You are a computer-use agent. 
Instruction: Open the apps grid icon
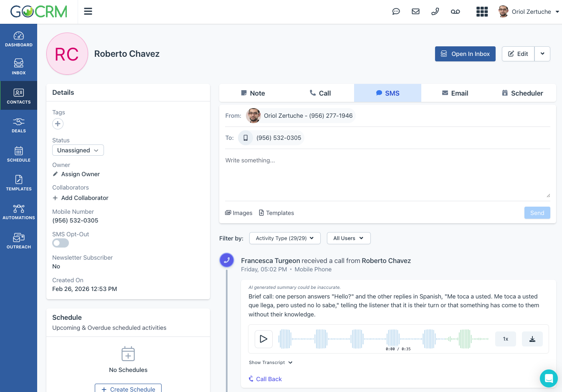pos(482,12)
